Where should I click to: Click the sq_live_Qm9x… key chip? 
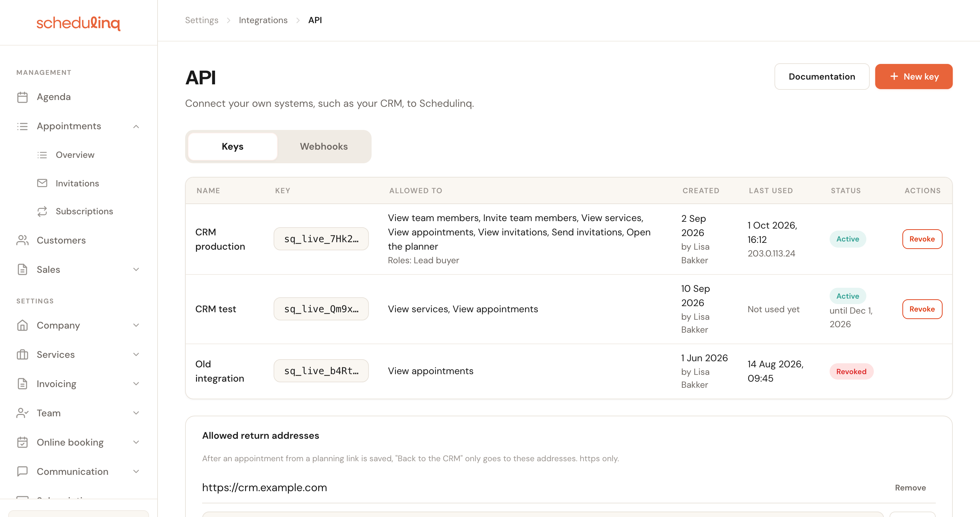[321, 309]
